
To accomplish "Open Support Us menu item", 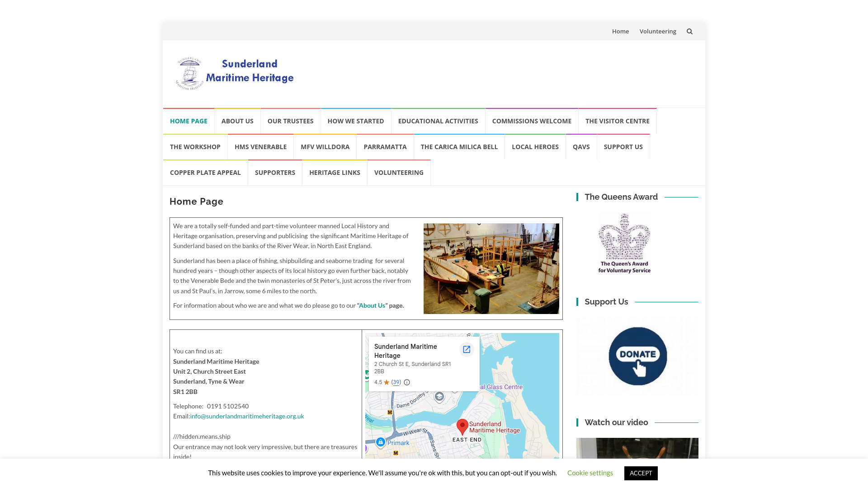I will click(x=623, y=147).
